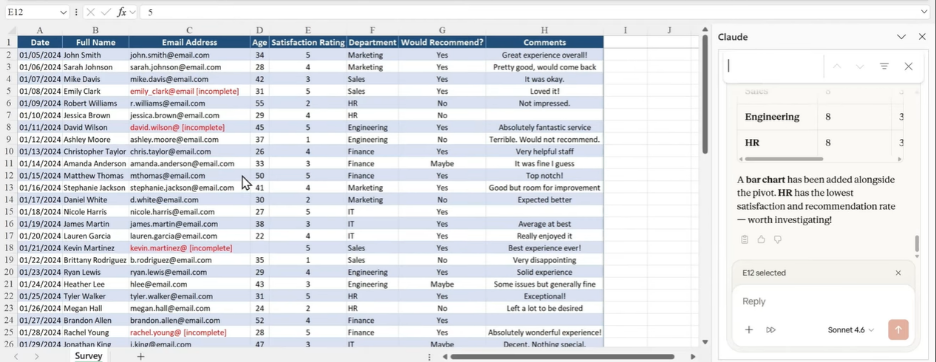Image resolution: width=936 pixels, height=362 pixels.
Task: Close the search box in Claude panel
Action: [x=909, y=66]
